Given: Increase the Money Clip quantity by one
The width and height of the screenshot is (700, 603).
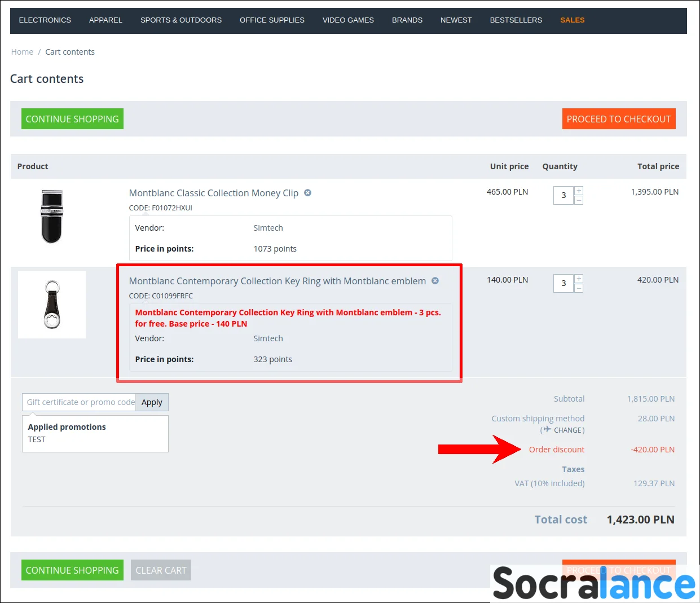Looking at the screenshot, I should pos(579,191).
